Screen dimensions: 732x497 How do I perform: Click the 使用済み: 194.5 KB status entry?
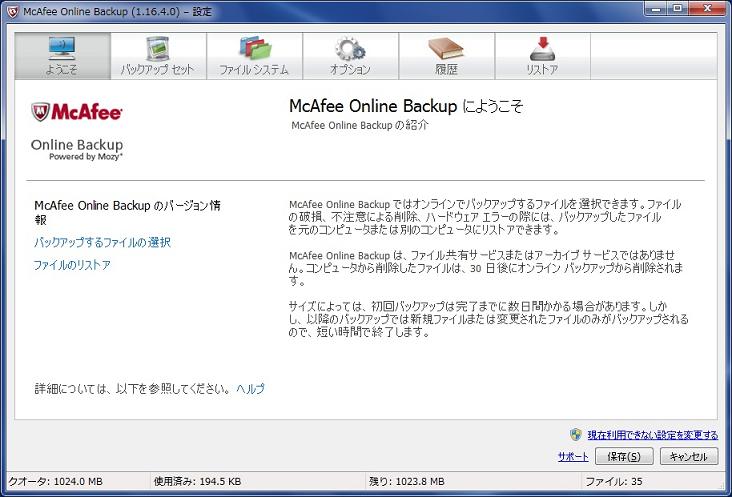tap(198, 482)
